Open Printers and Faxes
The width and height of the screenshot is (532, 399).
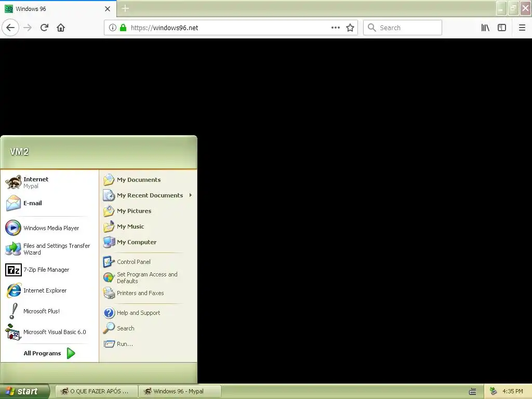click(148, 293)
